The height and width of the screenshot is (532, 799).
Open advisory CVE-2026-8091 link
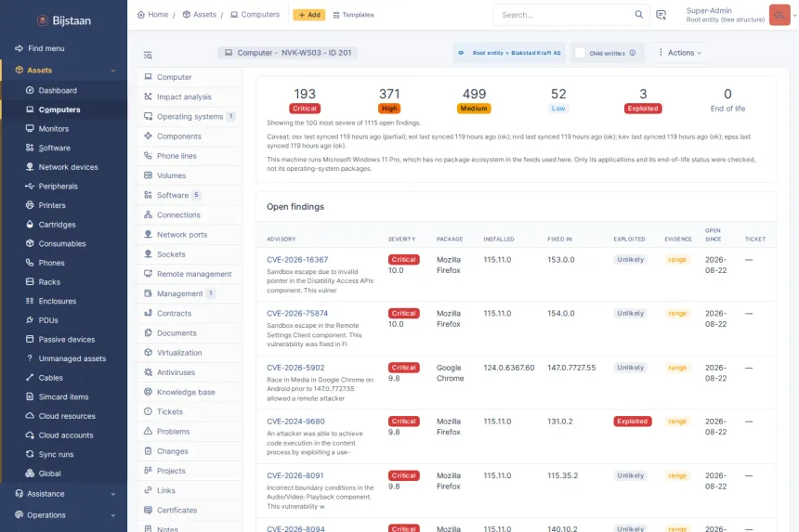[295, 475]
